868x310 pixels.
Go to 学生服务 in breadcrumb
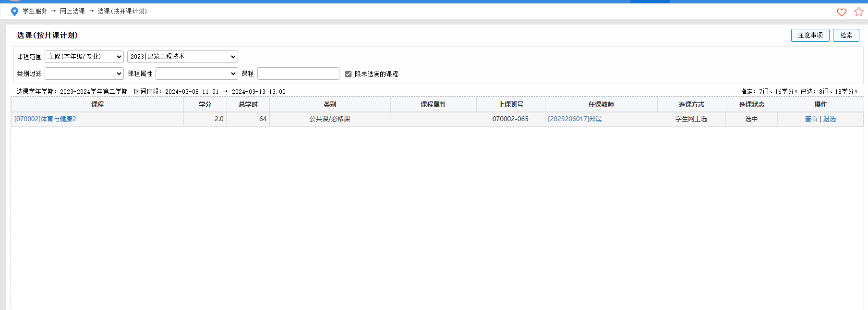coord(35,11)
